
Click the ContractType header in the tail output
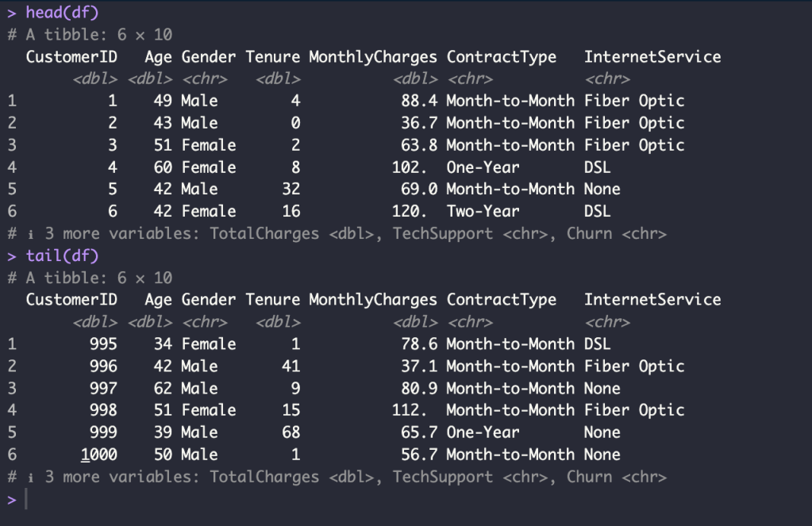(x=501, y=300)
